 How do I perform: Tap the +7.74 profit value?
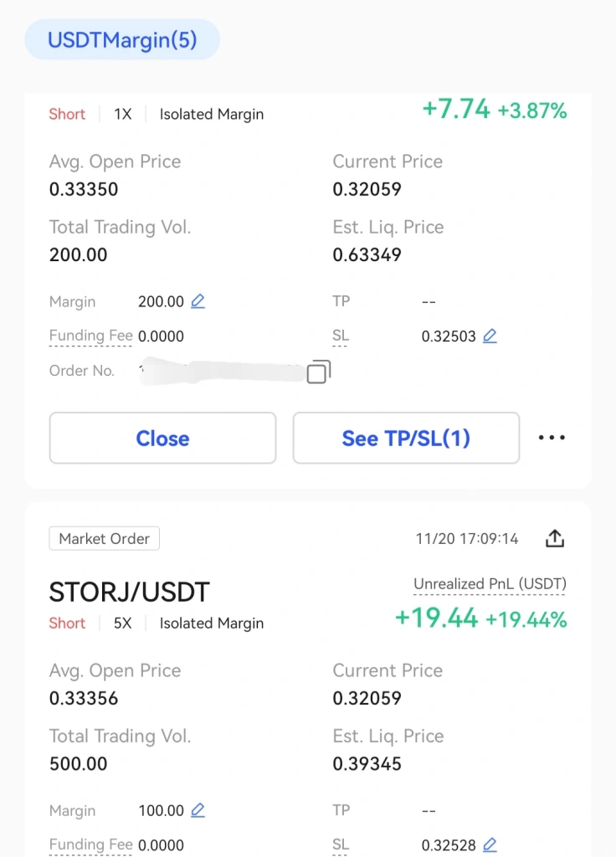coord(456,109)
